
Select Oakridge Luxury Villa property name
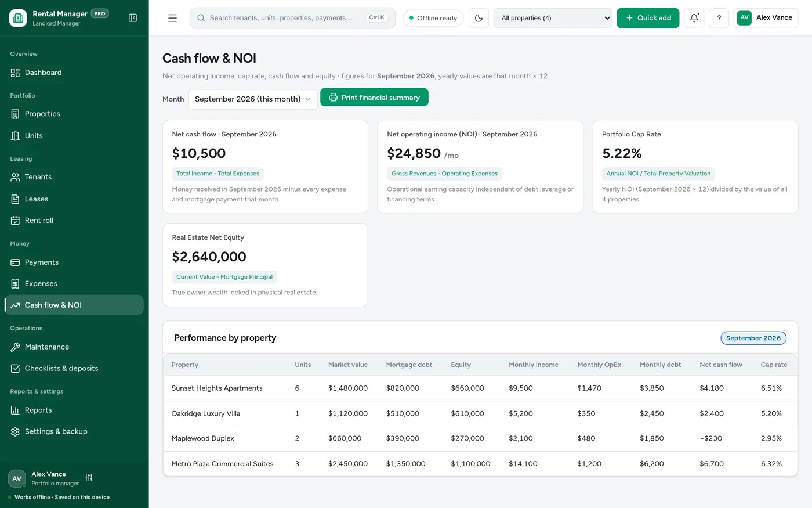tap(206, 414)
